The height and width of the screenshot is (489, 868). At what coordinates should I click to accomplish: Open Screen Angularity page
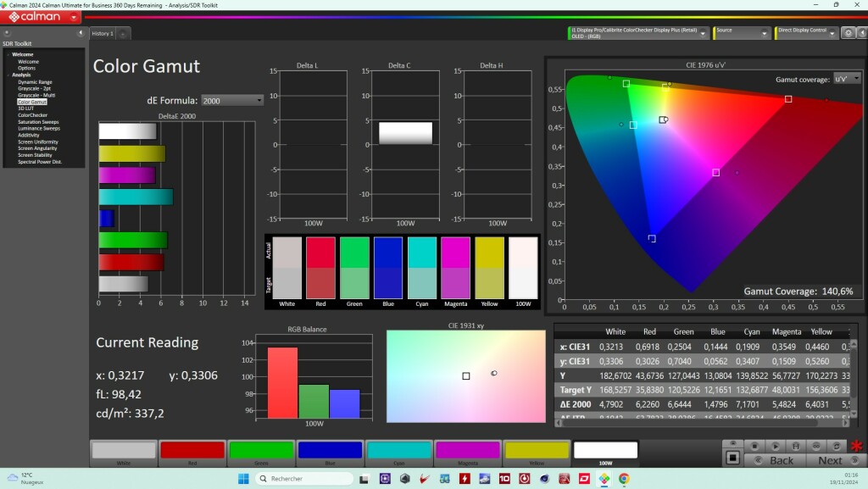37,148
